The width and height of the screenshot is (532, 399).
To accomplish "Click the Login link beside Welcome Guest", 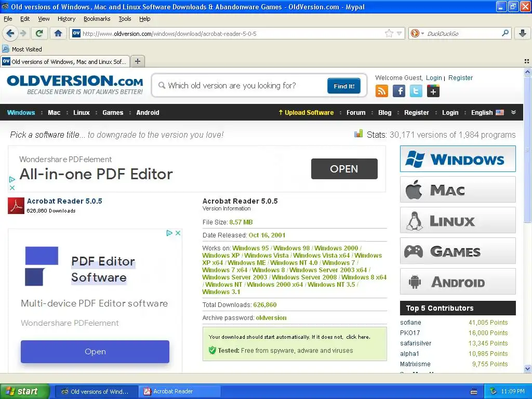I will point(434,78).
